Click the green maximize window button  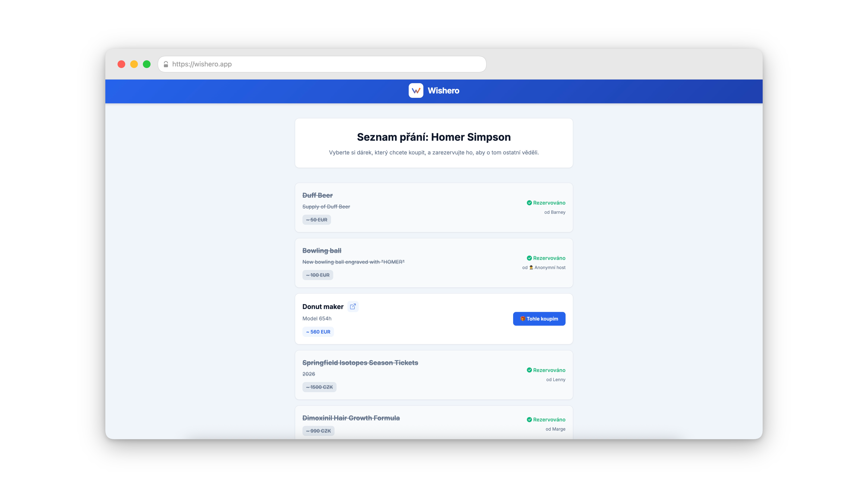point(146,64)
